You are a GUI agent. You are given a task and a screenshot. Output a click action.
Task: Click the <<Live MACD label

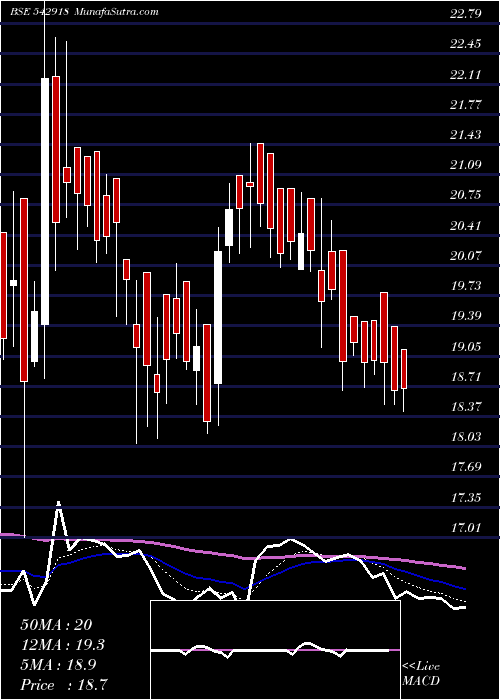click(x=421, y=674)
